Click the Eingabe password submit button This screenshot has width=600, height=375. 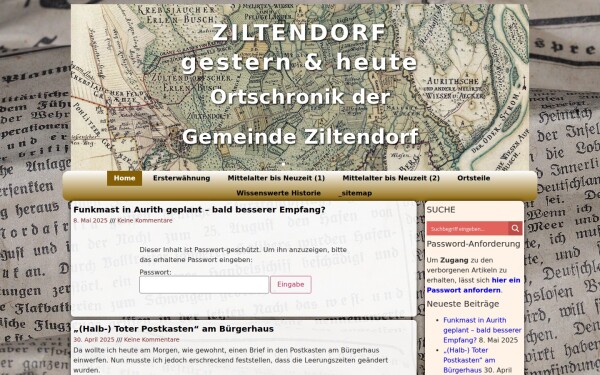click(291, 285)
